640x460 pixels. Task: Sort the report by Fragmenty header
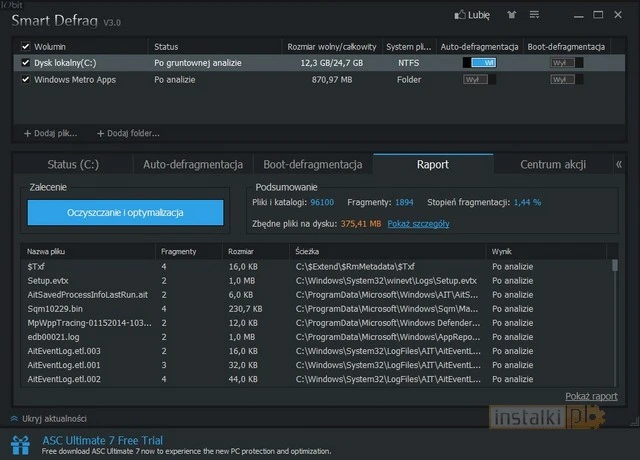pos(189,251)
